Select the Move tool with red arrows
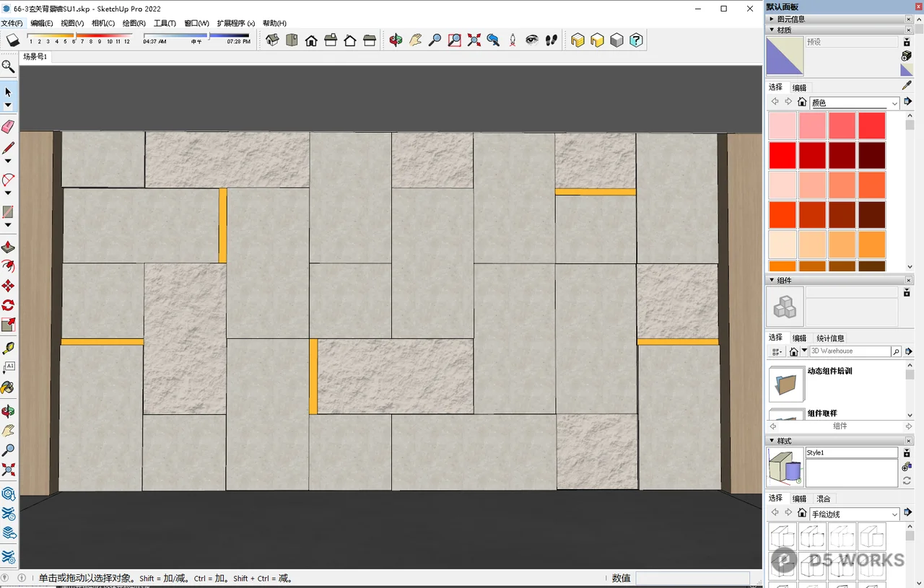The image size is (924, 588). (x=8, y=286)
